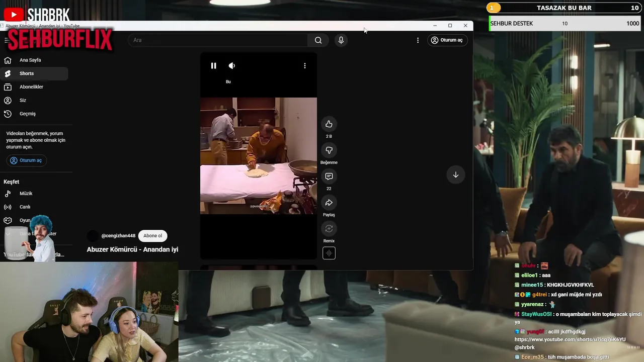Click the Ana Sayfa home icon
Screen dimensions: 644x362
point(8,60)
